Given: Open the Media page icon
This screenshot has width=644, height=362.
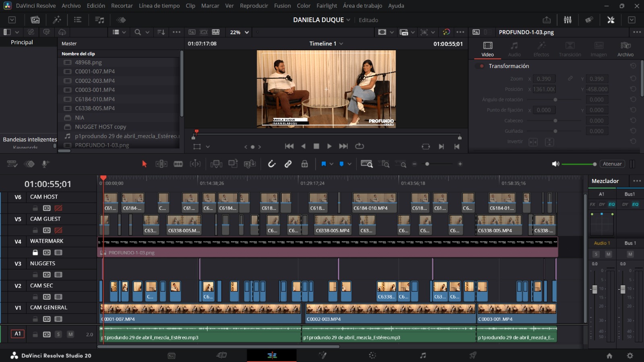Looking at the screenshot, I should click(171, 355).
